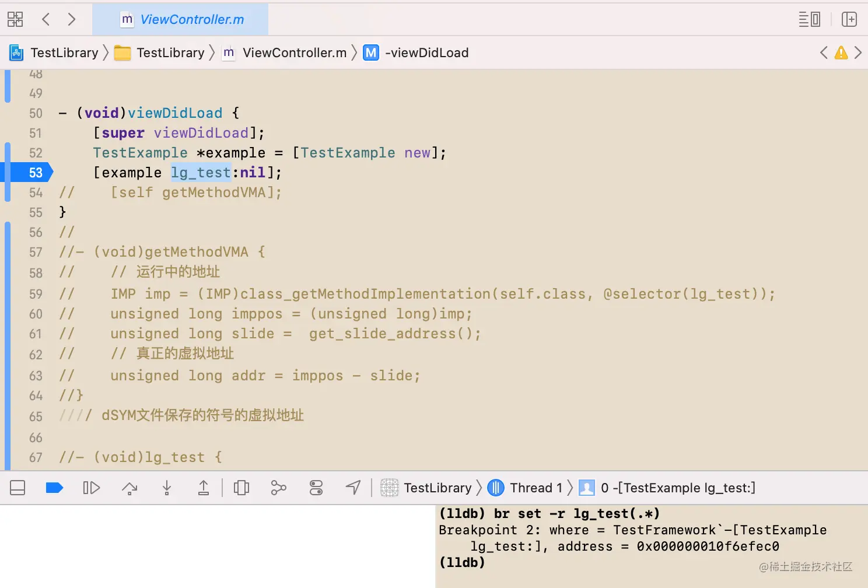
Task: Click the commented getMethodVMA call on line 54
Action: click(196, 192)
